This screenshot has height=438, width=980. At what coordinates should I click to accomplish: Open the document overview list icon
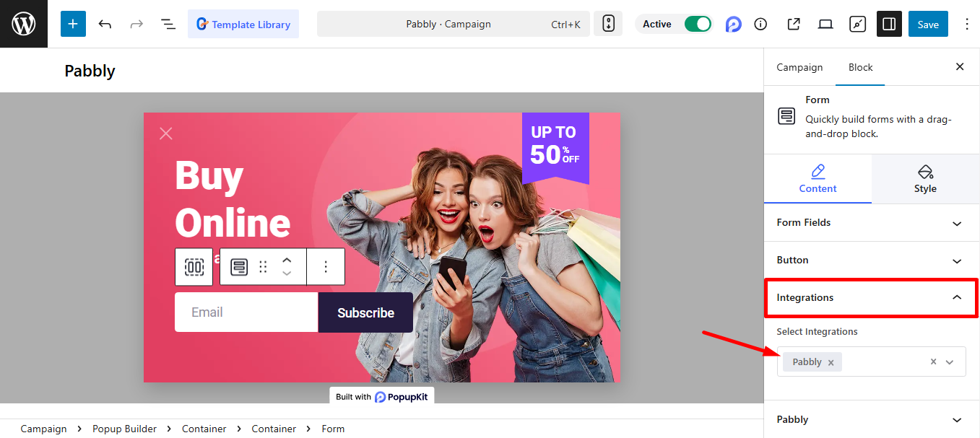168,24
